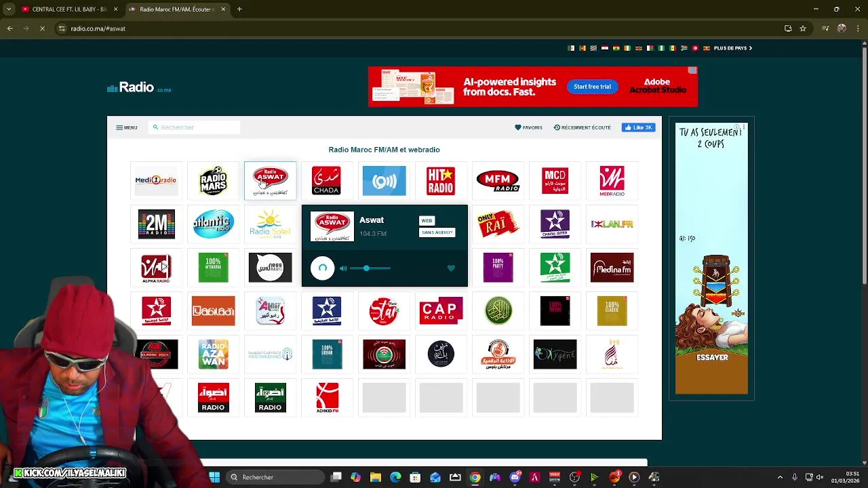Expand the PLUS DE PAYS countries list
This screenshot has height=488, width=868.
pos(733,48)
